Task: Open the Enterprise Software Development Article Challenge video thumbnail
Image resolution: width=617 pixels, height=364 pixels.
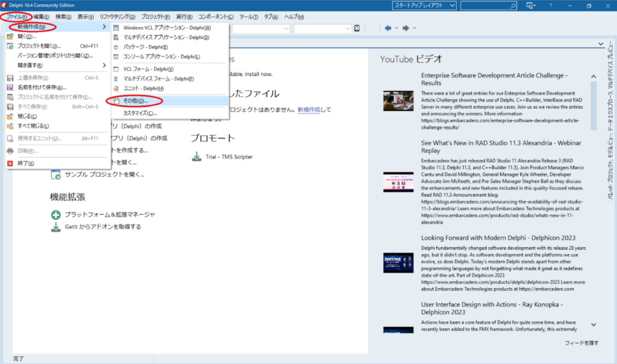Action: coord(398,101)
